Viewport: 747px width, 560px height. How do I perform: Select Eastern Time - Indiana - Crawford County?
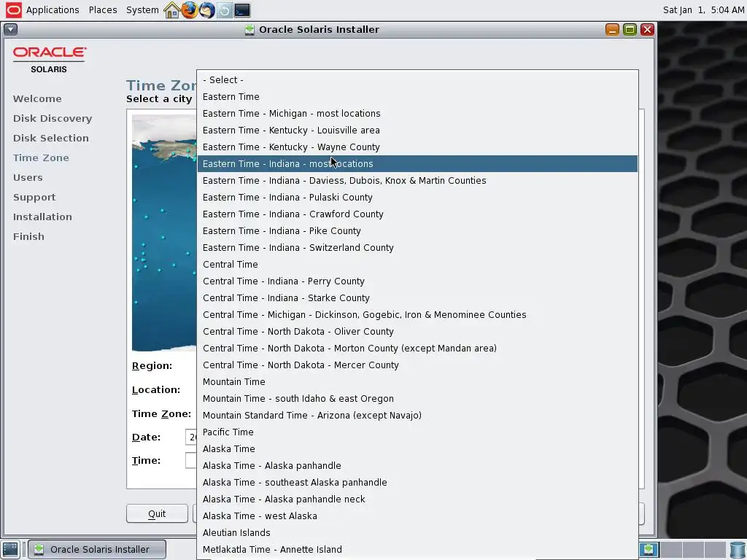(x=417, y=214)
